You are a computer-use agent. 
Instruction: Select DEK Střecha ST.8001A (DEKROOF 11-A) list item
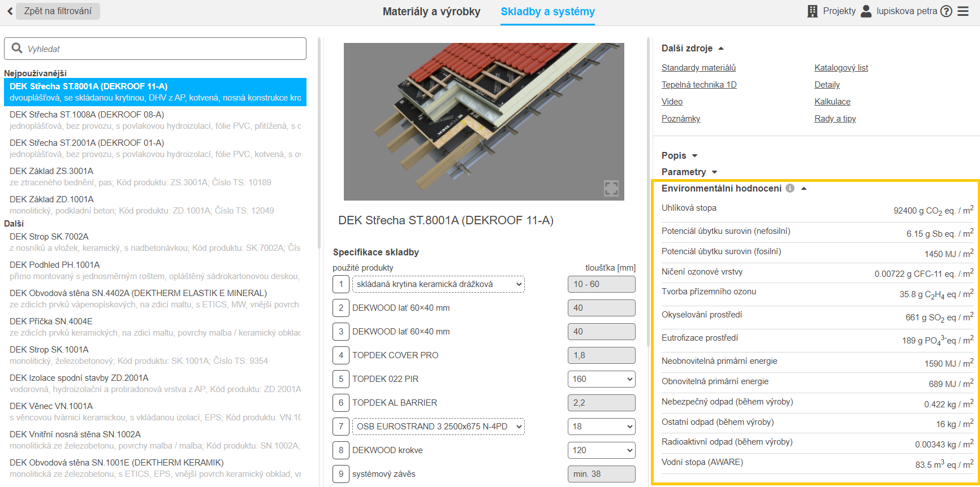tap(155, 92)
